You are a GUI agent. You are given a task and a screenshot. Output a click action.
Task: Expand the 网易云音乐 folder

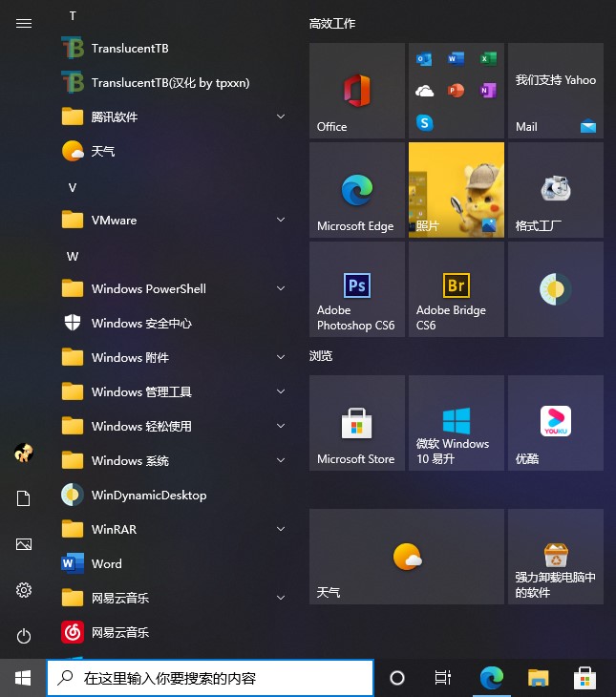click(x=175, y=598)
